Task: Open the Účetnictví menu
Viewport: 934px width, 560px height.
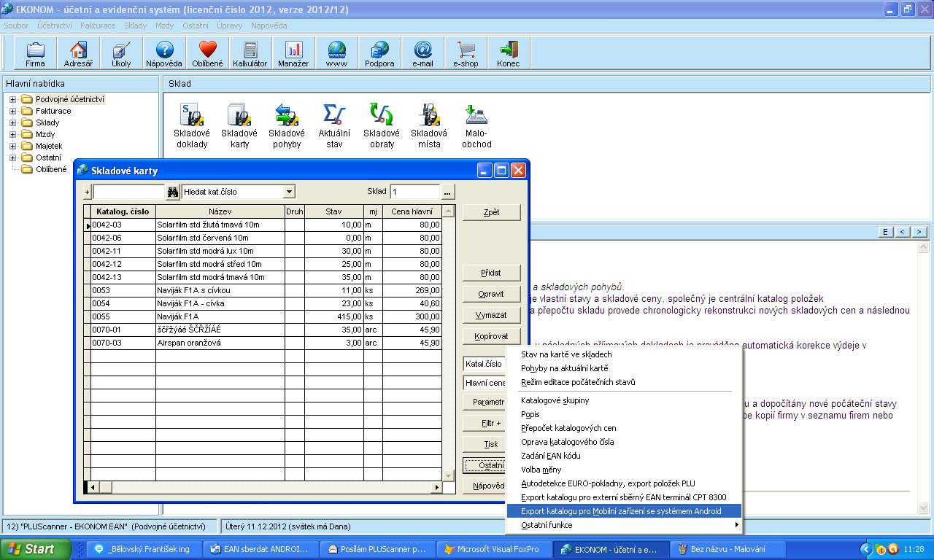Action: (55, 26)
